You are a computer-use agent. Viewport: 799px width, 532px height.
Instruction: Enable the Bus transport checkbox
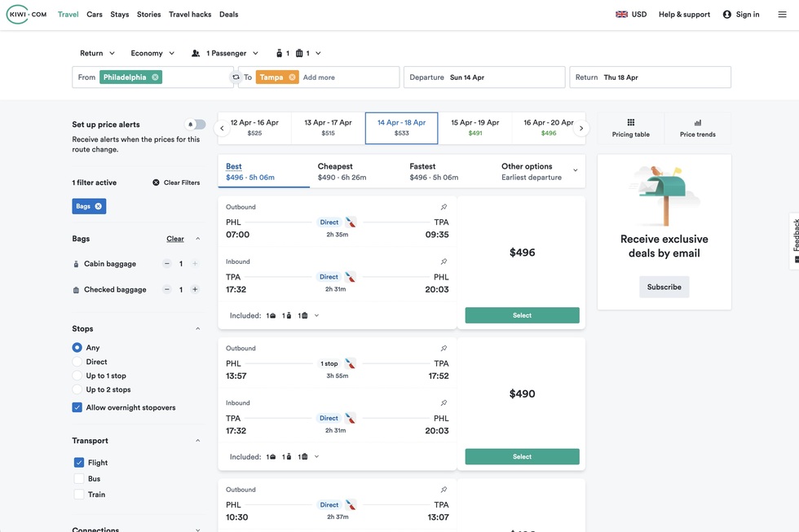point(79,479)
